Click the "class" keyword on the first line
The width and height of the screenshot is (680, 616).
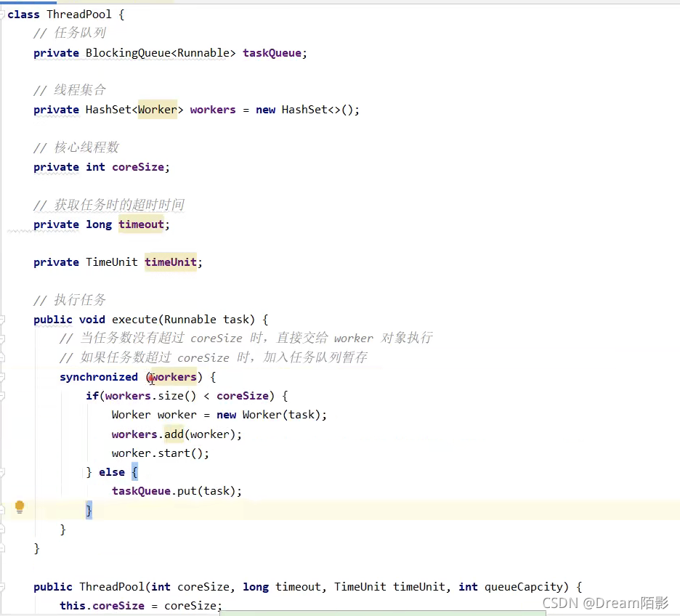(23, 15)
